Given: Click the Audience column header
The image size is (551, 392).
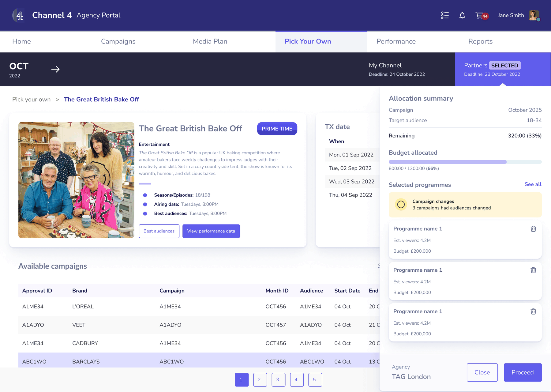Looking at the screenshot, I should [311, 291].
